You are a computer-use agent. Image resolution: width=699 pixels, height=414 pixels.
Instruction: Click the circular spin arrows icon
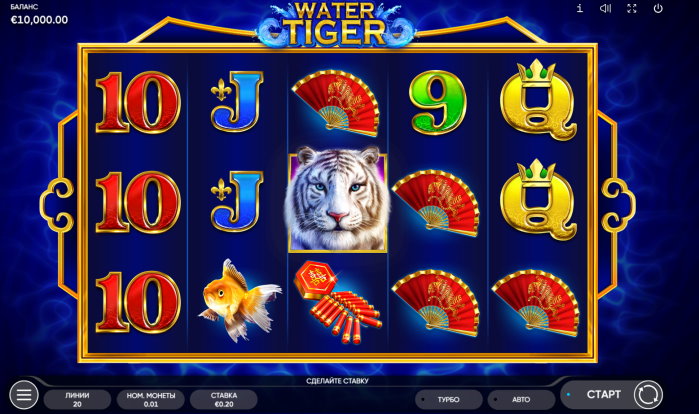pyautogui.click(x=648, y=394)
